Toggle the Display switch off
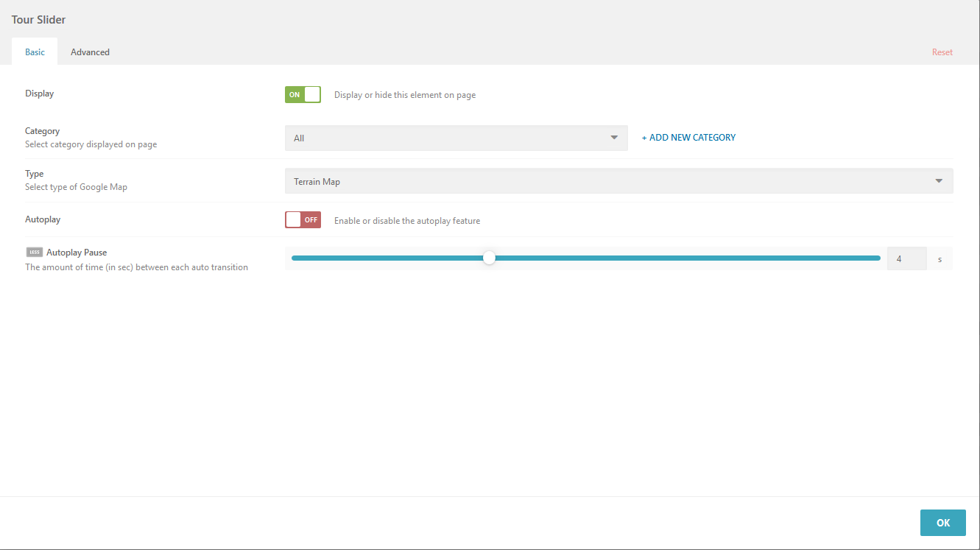Viewport: 980px width, 550px height. click(x=303, y=94)
